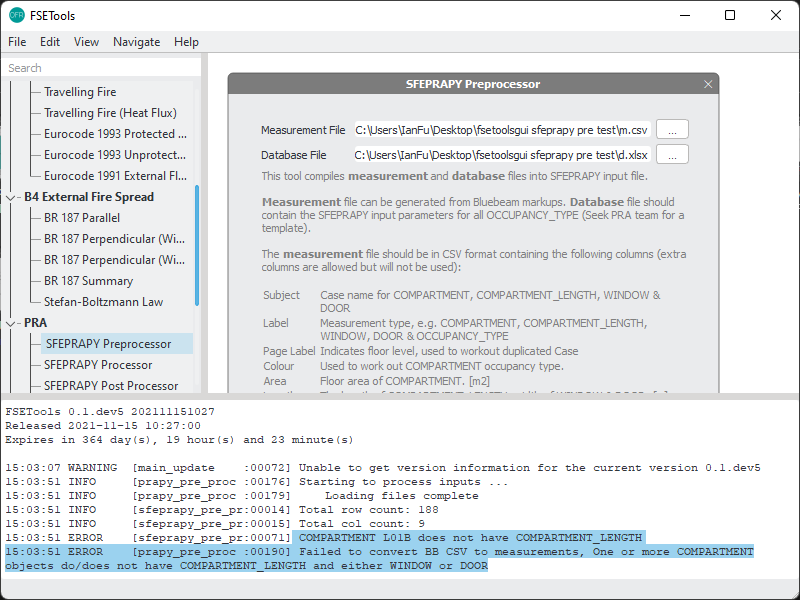
Task: Click 'COMPARTMENT L01B does not have' error text
Action: coord(470,538)
